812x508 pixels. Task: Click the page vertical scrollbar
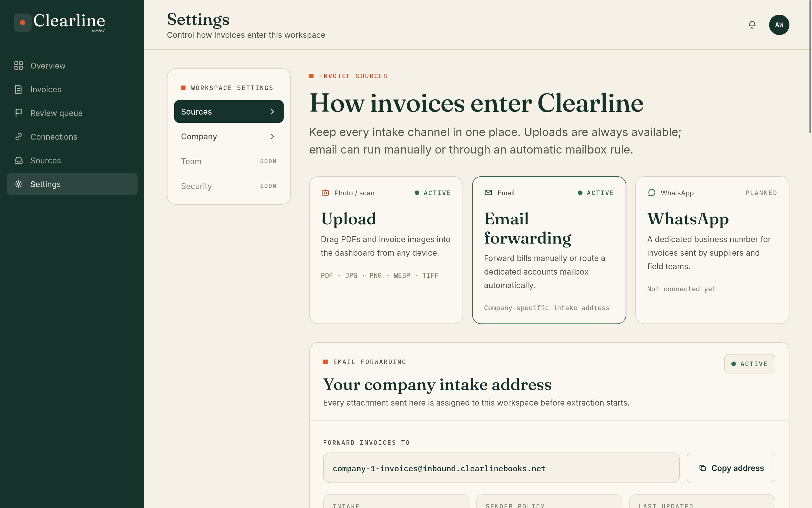[810, 67]
